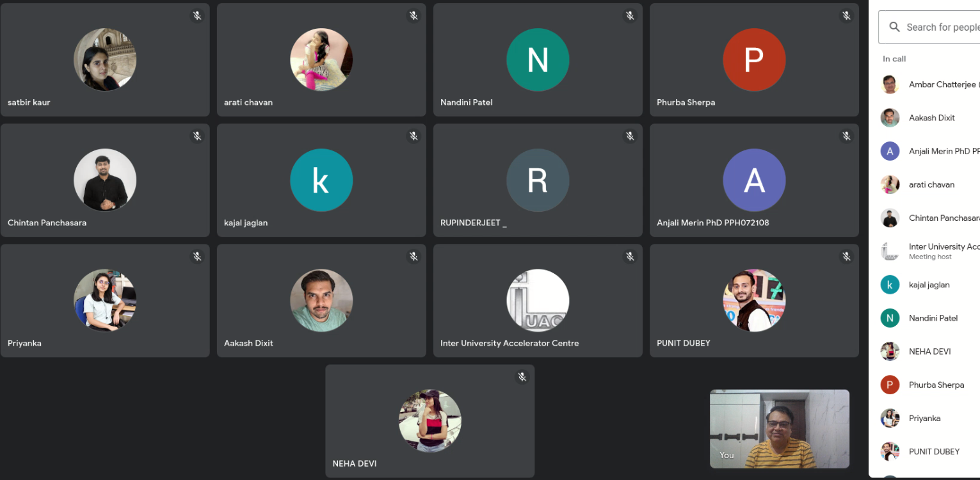The height and width of the screenshot is (480, 980).
Task: Click the Search for people input field
Action: [942, 28]
